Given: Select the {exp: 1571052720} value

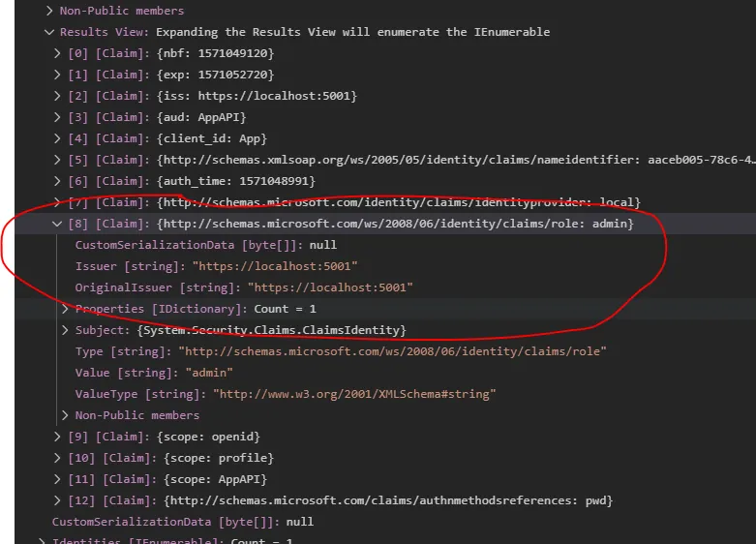Looking at the screenshot, I should pyautogui.click(x=215, y=75).
